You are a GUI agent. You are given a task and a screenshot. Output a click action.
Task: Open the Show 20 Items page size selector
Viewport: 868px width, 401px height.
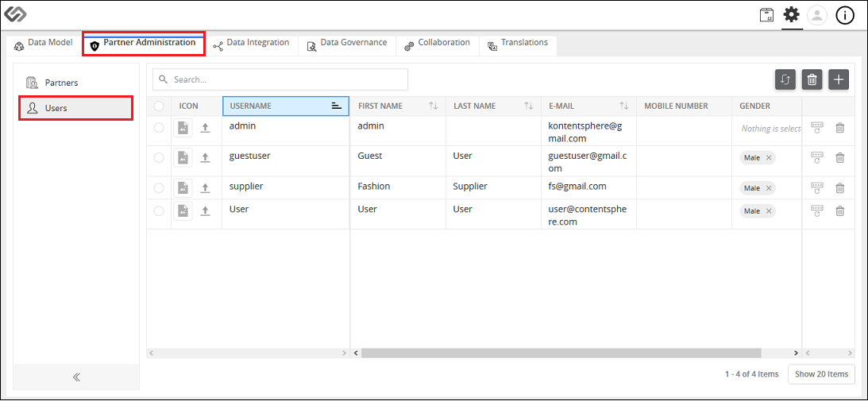pos(821,374)
